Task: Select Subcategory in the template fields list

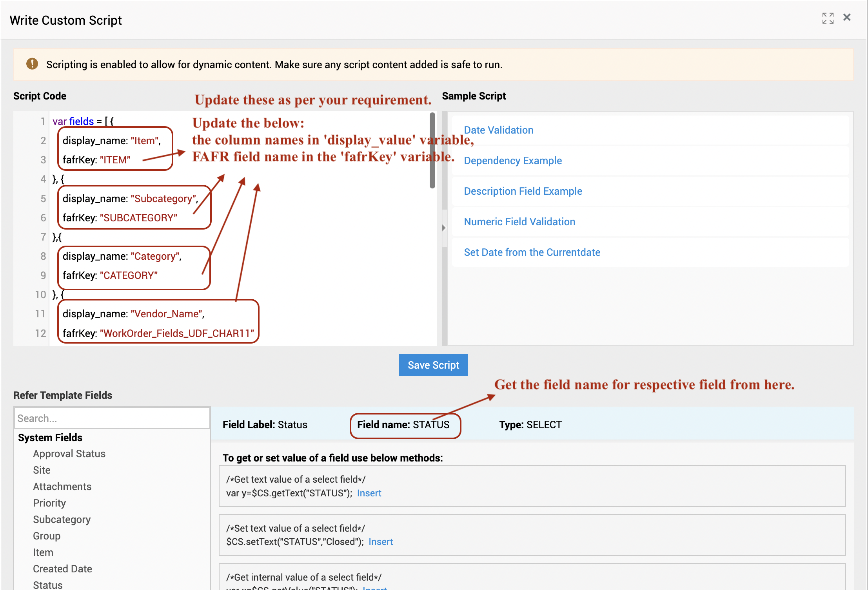Action: [x=62, y=519]
